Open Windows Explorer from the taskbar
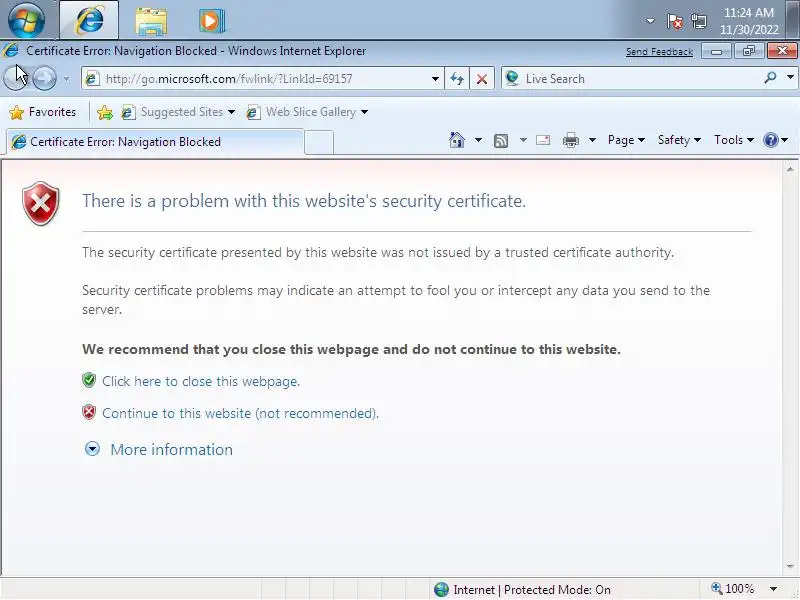The height and width of the screenshot is (600, 800). (x=151, y=21)
